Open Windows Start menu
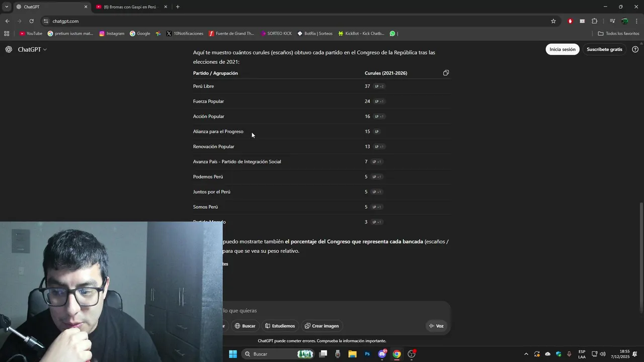The image size is (644, 362). [233, 354]
